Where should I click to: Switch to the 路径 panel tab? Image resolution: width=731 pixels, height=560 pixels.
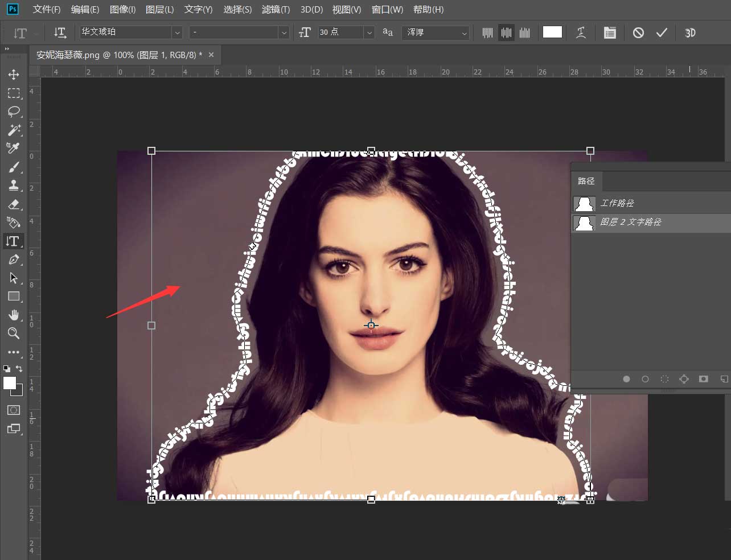tap(586, 181)
